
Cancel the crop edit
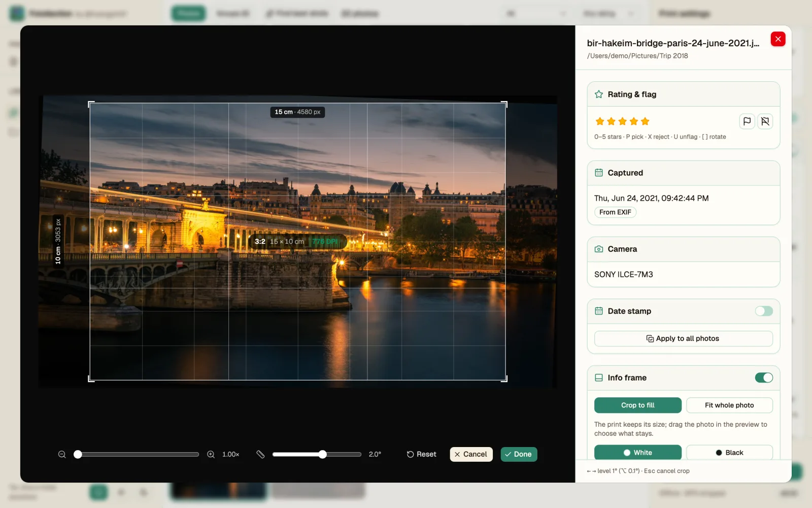pyautogui.click(x=471, y=454)
